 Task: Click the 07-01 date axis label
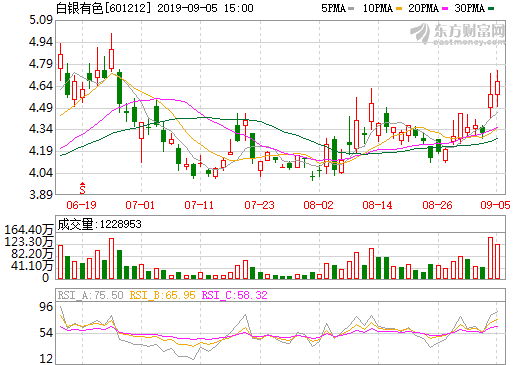pyautogui.click(x=140, y=205)
